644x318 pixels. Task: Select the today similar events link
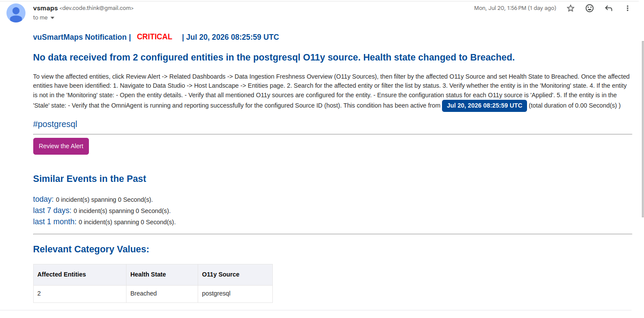(43, 199)
